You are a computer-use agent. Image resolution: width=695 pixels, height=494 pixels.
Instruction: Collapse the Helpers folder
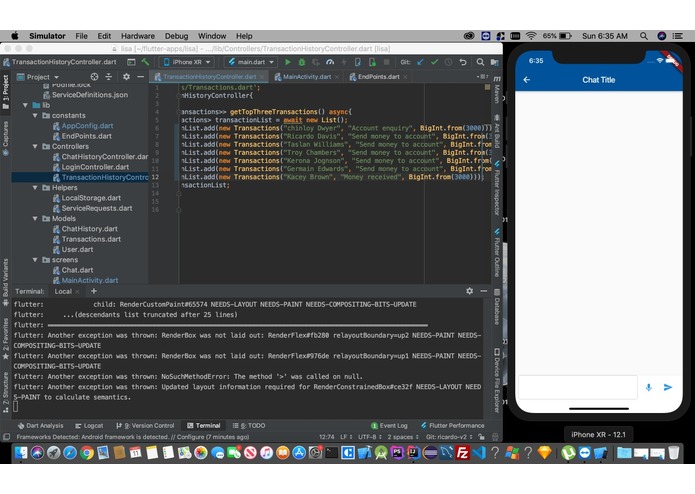coord(35,188)
